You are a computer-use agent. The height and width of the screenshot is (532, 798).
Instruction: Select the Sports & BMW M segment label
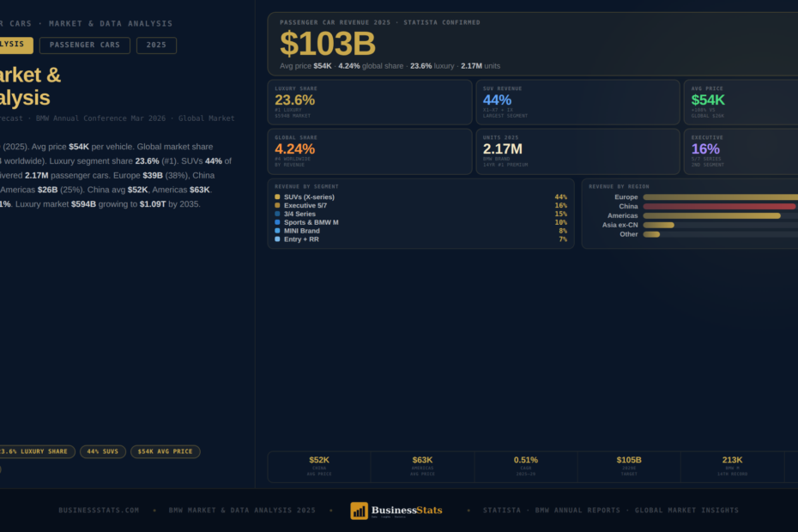click(311, 222)
